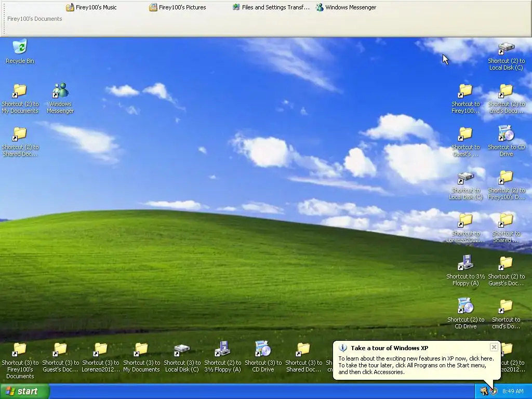532x399 pixels.
Task: Grab the dotted toolbar handle at the left of the Firey100's Documents toolbar
Action: (x=4, y=18)
